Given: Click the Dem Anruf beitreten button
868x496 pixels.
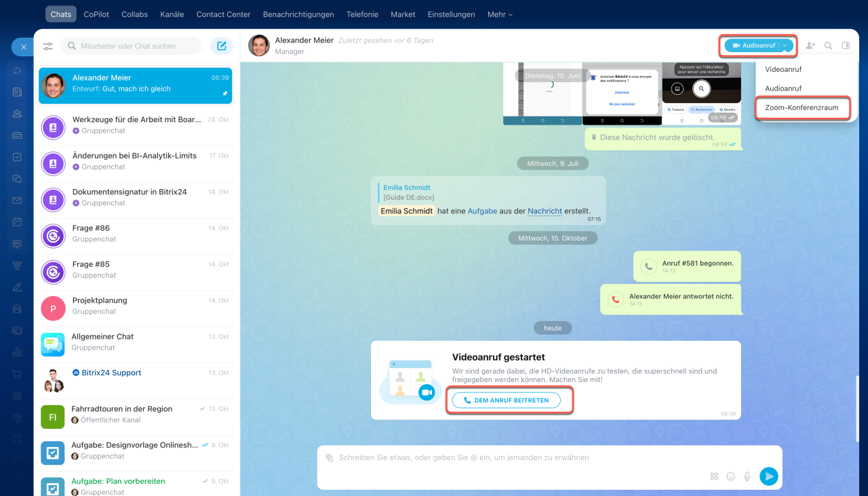Looking at the screenshot, I should (506, 400).
